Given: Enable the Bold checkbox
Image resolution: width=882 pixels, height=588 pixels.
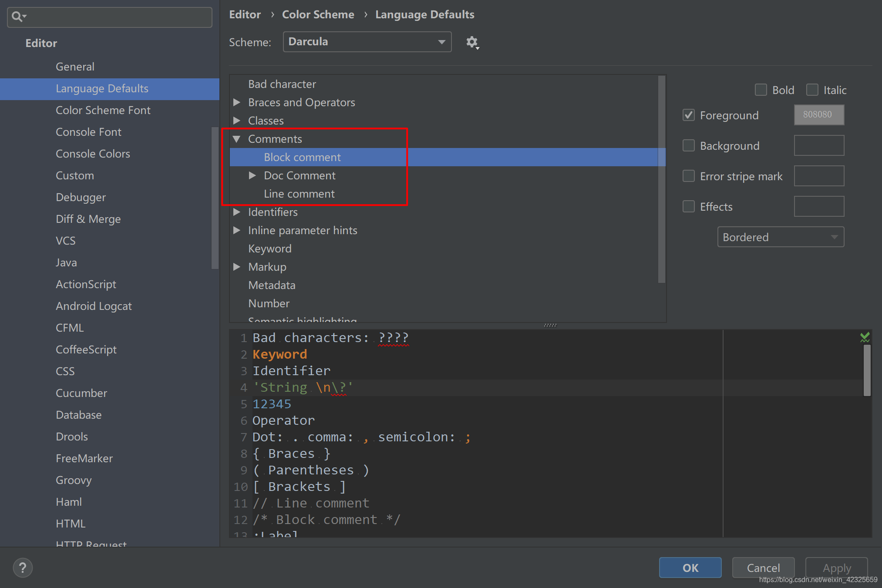Looking at the screenshot, I should coord(761,90).
